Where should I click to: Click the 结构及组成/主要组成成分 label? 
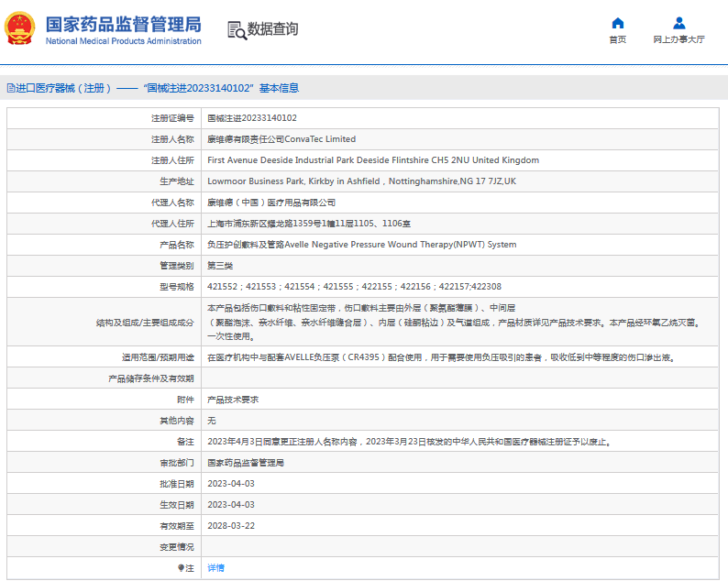[x=145, y=323]
